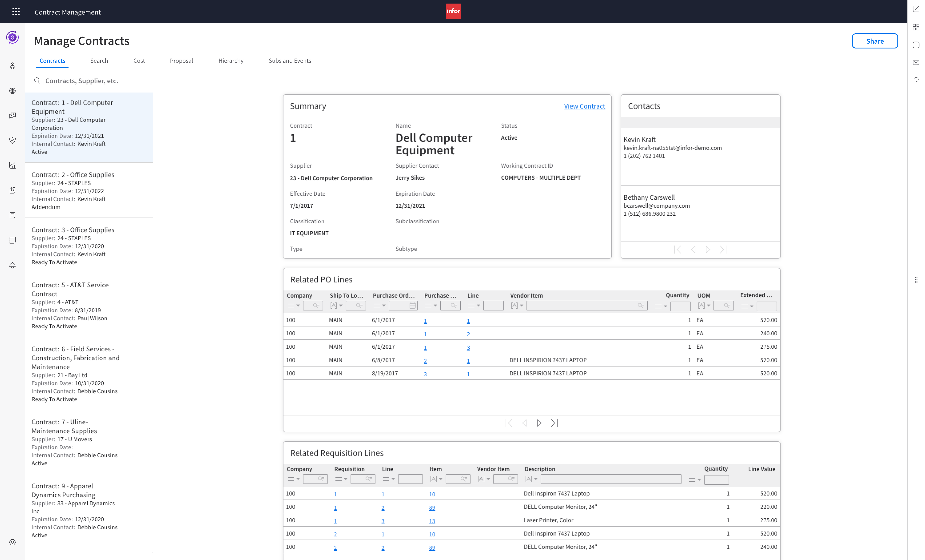The image size is (925, 560).
Task: Open the settings gear at the bottom sidebar
Action: coord(12,542)
